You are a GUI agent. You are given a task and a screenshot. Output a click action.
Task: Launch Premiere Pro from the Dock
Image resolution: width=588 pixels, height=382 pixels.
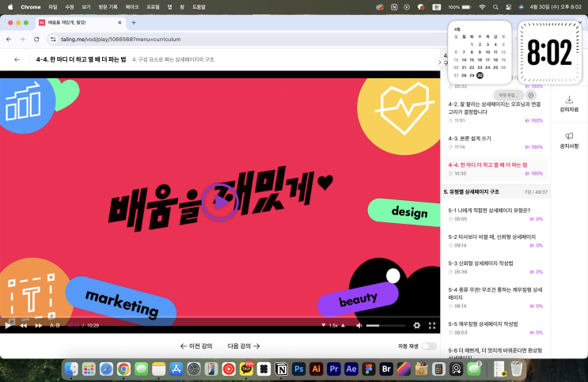coord(334,369)
